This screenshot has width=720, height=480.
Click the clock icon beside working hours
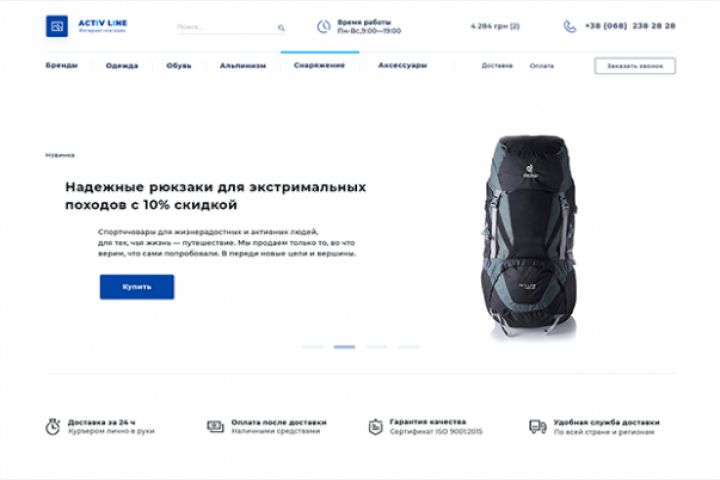pyautogui.click(x=324, y=27)
